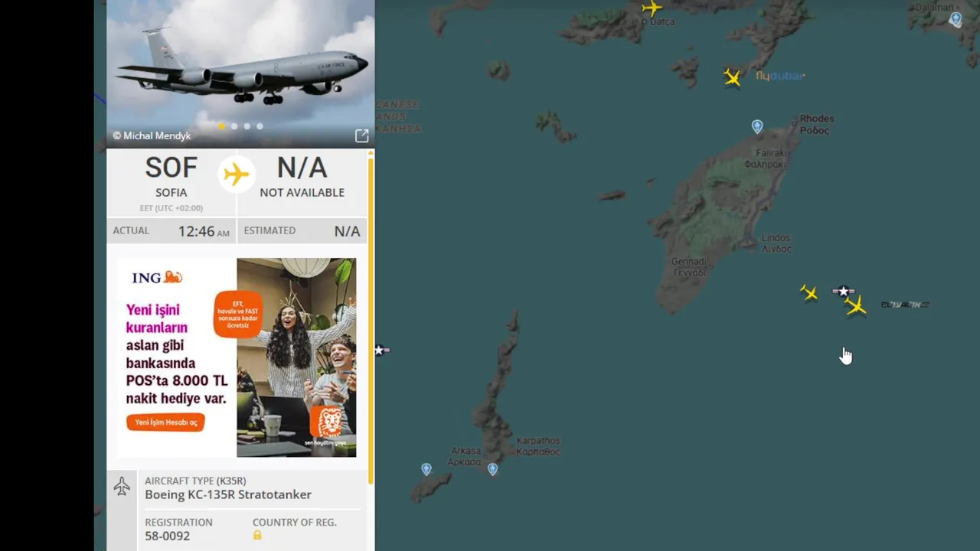The image size is (980, 551).
Task: Select the fourth photo carousel dot
Action: [x=260, y=126]
